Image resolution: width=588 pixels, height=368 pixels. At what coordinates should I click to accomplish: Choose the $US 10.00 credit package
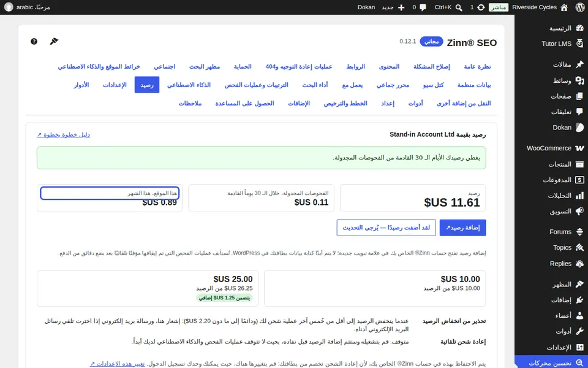tap(375, 288)
